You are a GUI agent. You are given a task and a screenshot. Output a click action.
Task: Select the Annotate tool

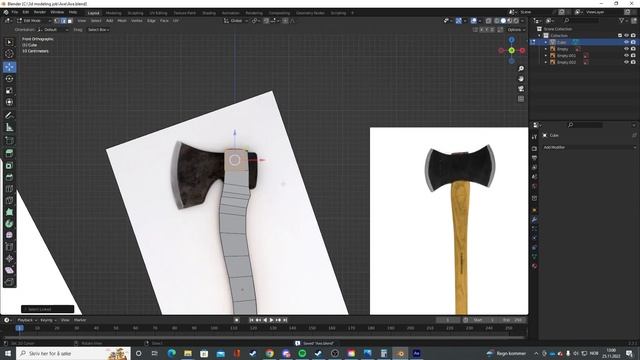[x=9, y=116]
